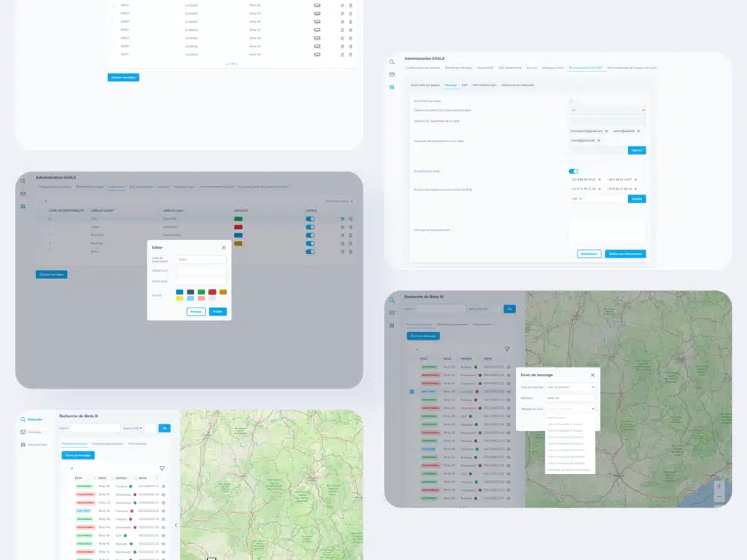Close the Editer dialog with X
Viewport: 747px width, 560px height.
click(224, 248)
